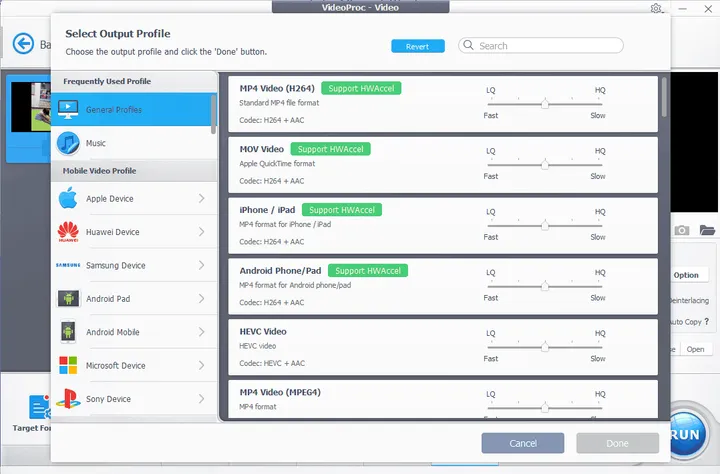This screenshot has height=474, width=720.
Task: Click the Back arrow icon in main window
Action: 23,44
